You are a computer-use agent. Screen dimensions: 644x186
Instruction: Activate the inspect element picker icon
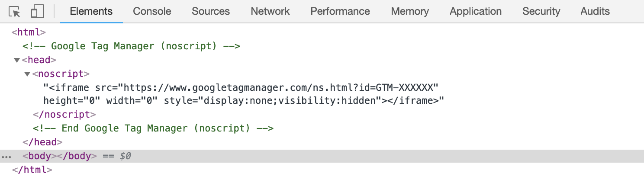(x=15, y=12)
